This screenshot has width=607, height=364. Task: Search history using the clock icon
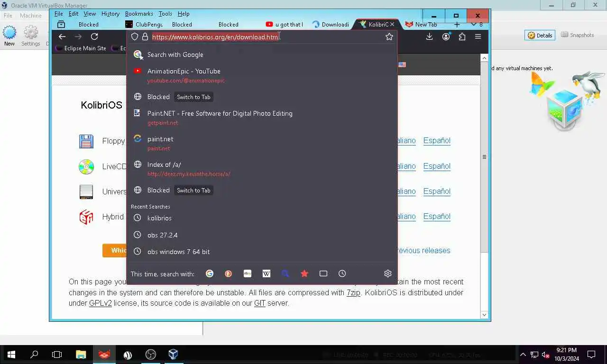coord(342,273)
